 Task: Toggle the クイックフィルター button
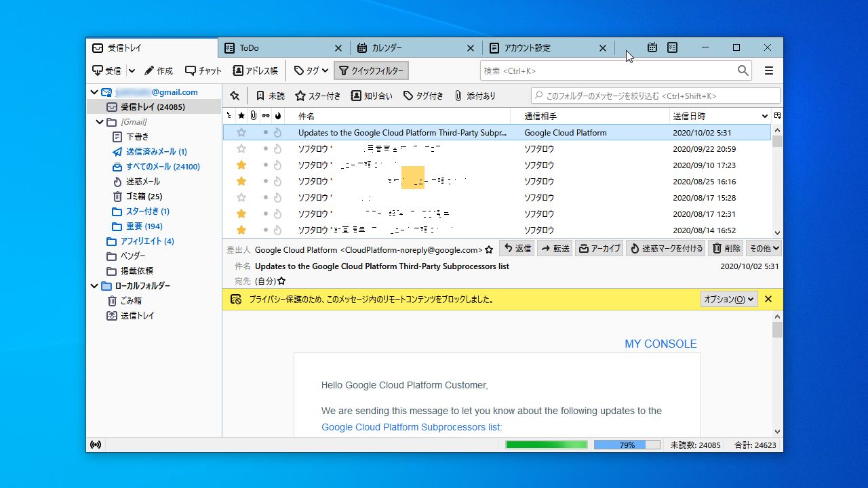coord(372,70)
